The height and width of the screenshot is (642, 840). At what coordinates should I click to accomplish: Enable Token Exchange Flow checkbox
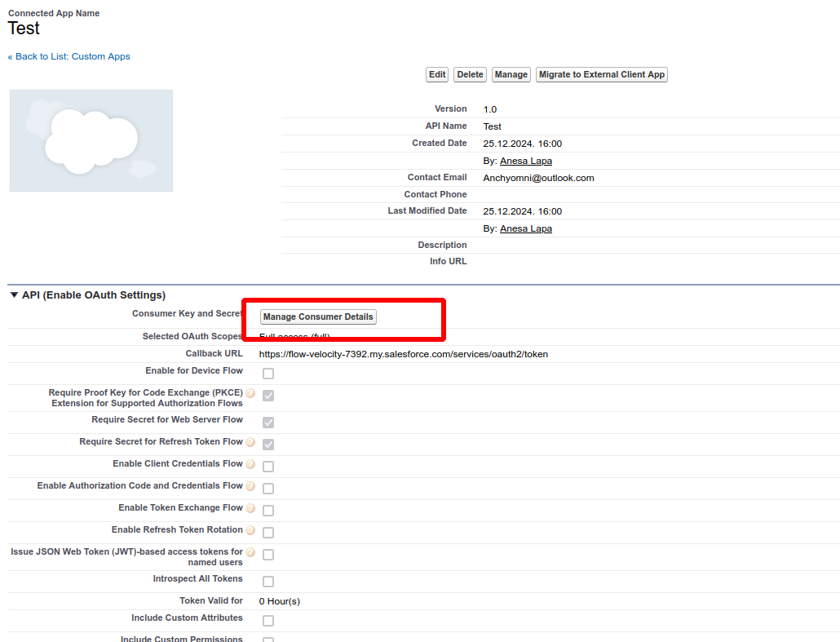268,511
